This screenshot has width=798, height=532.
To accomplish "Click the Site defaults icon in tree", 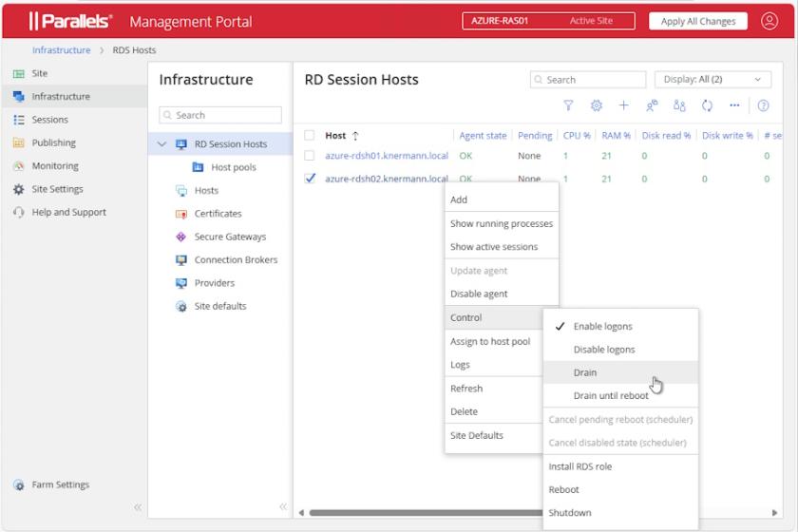I will click(x=181, y=307).
